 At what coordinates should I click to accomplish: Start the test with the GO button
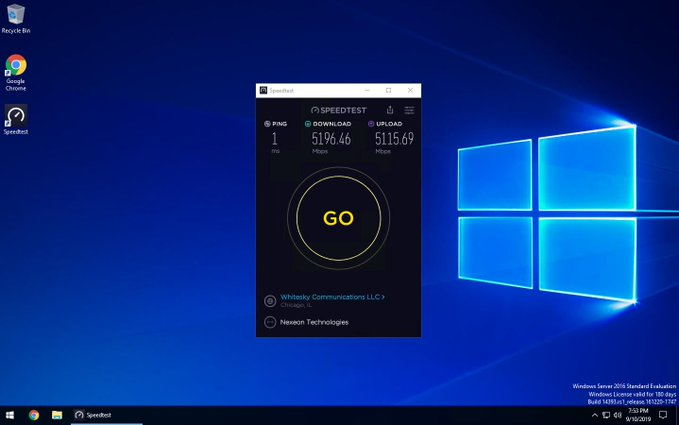(338, 218)
